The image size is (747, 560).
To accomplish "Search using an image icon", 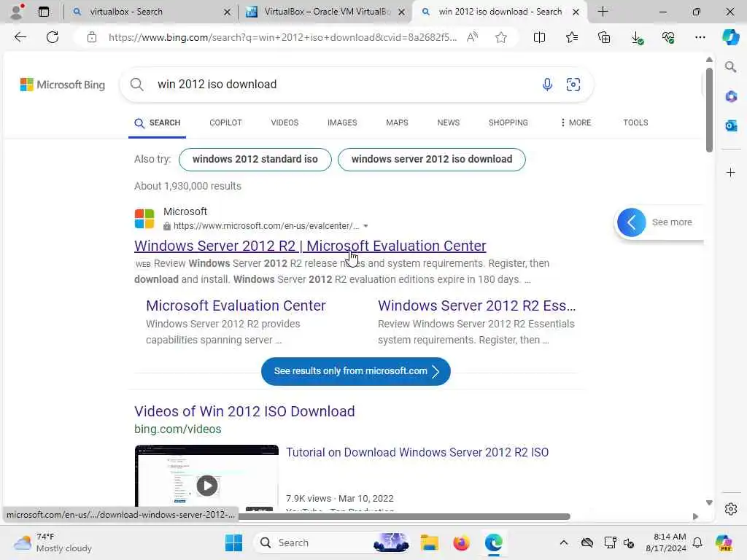I will coord(573,85).
